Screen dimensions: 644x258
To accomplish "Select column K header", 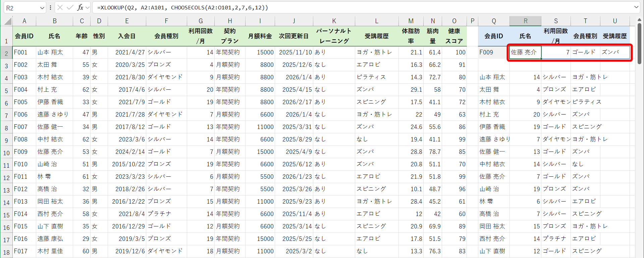I will (334, 21).
